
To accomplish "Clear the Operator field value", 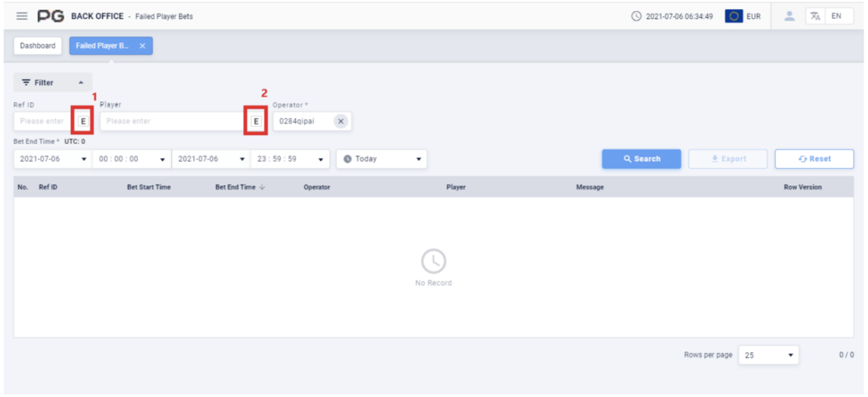I will pos(341,121).
